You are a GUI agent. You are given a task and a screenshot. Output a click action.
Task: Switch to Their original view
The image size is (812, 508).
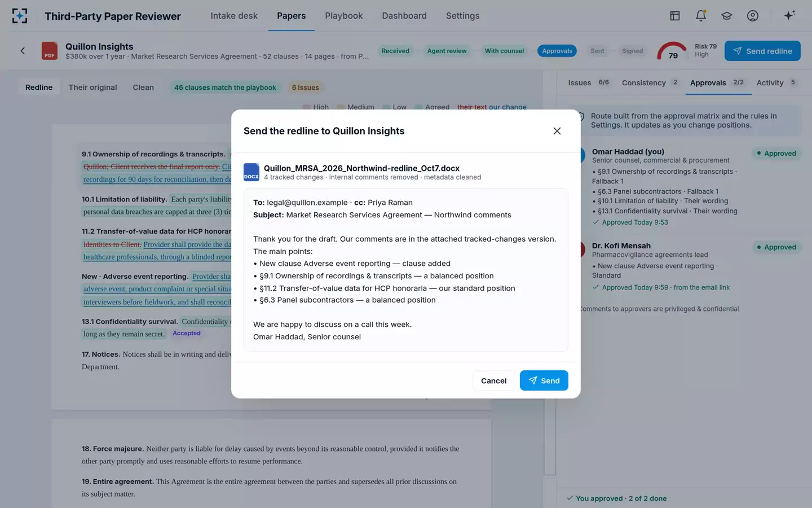pyautogui.click(x=93, y=87)
